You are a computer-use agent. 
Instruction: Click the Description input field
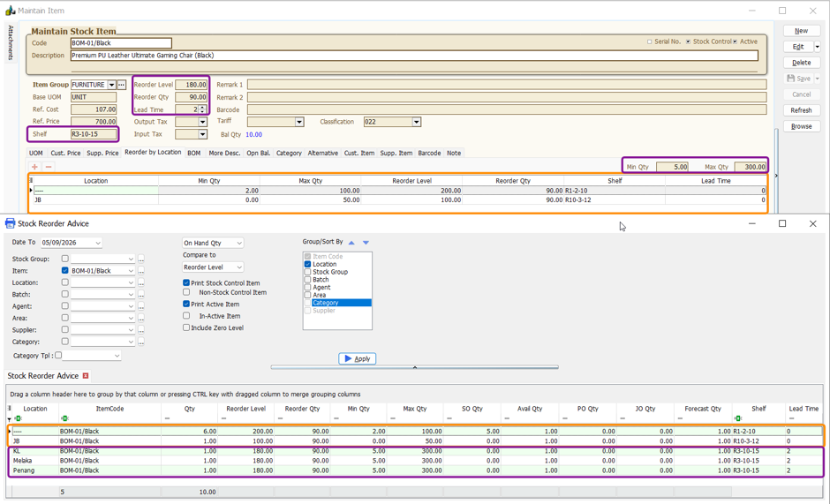tap(414, 56)
